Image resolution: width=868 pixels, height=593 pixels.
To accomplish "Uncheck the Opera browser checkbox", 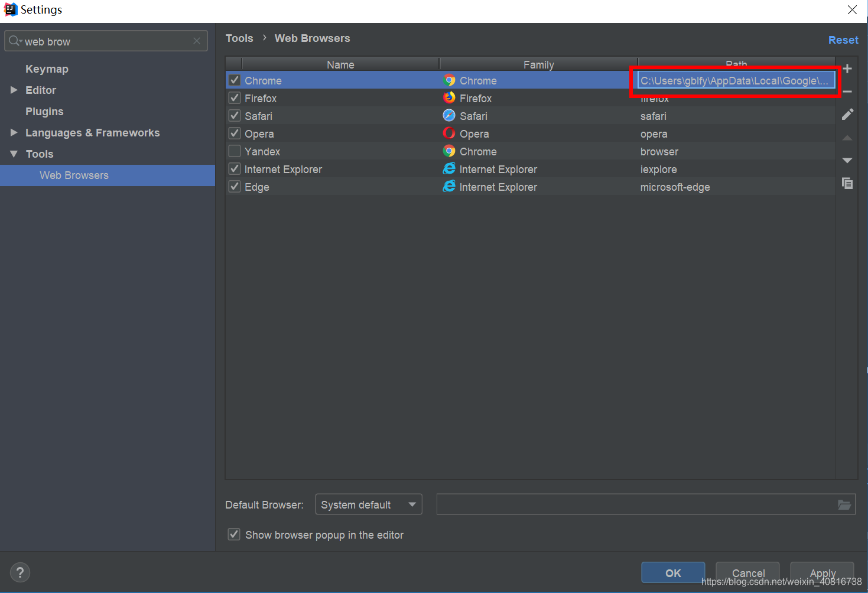I will pyautogui.click(x=235, y=133).
